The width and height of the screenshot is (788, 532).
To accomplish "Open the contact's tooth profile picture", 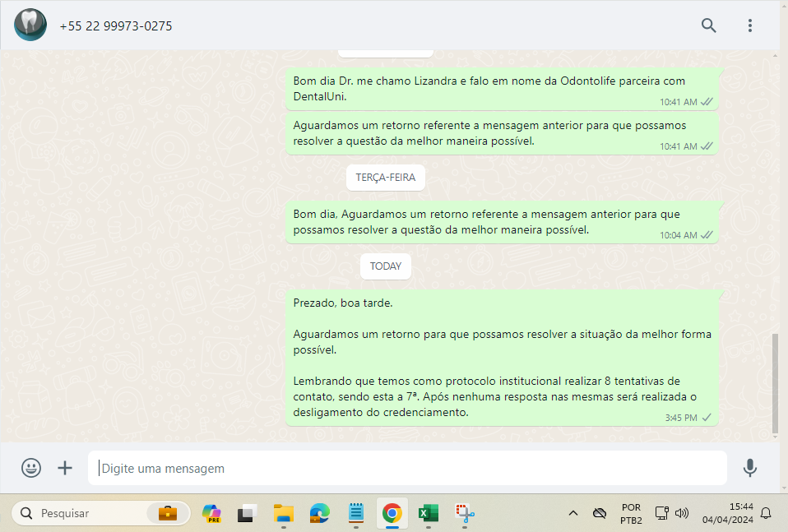I will [x=30, y=25].
